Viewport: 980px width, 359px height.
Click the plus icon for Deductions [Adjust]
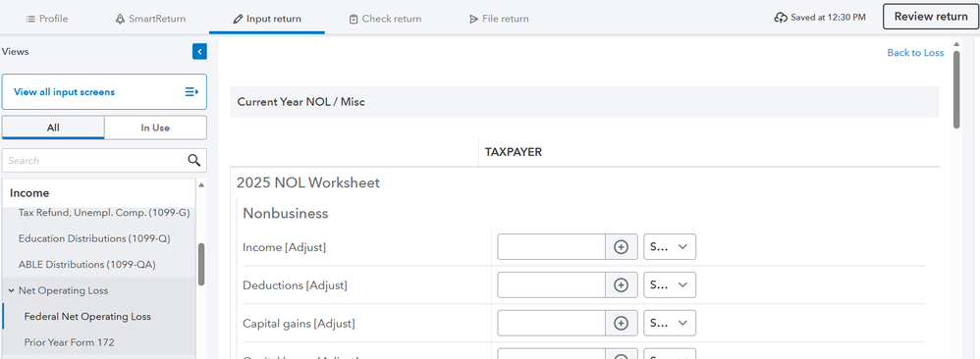point(621,285)
